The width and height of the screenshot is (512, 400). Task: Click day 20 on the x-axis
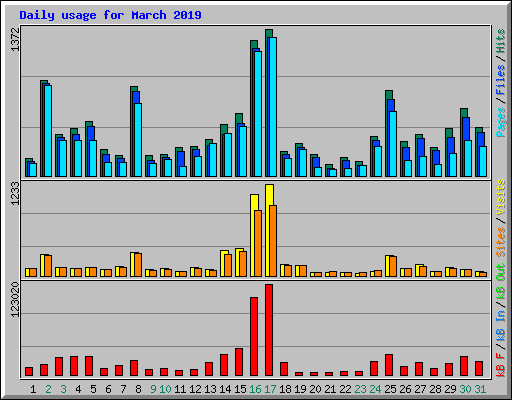tap(315, 389)
